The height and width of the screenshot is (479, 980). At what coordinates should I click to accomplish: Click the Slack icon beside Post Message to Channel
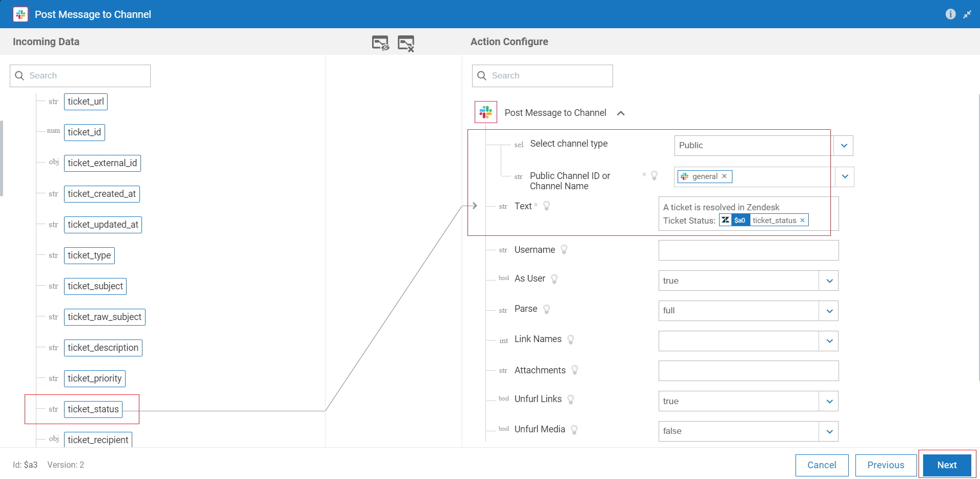click(x=486, y=112)
